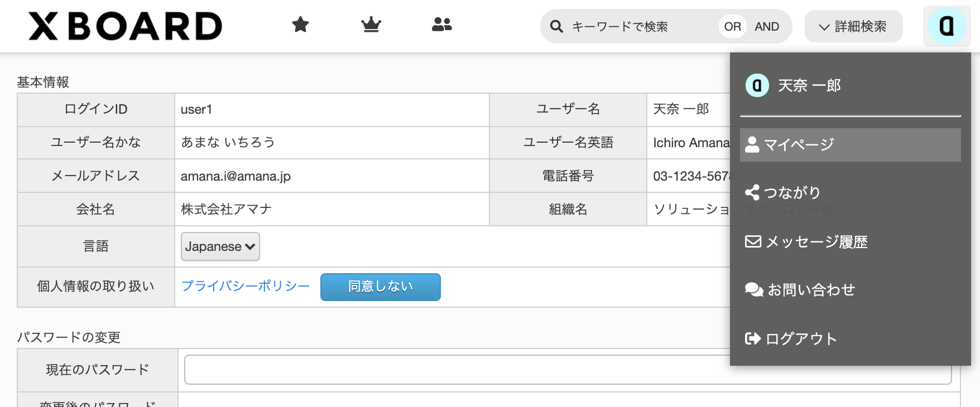The width and height of the screenshot is (980, 407).
Task: Click the お問い合わせ chat bubbles icon
Action: click(x=754, y=290)
